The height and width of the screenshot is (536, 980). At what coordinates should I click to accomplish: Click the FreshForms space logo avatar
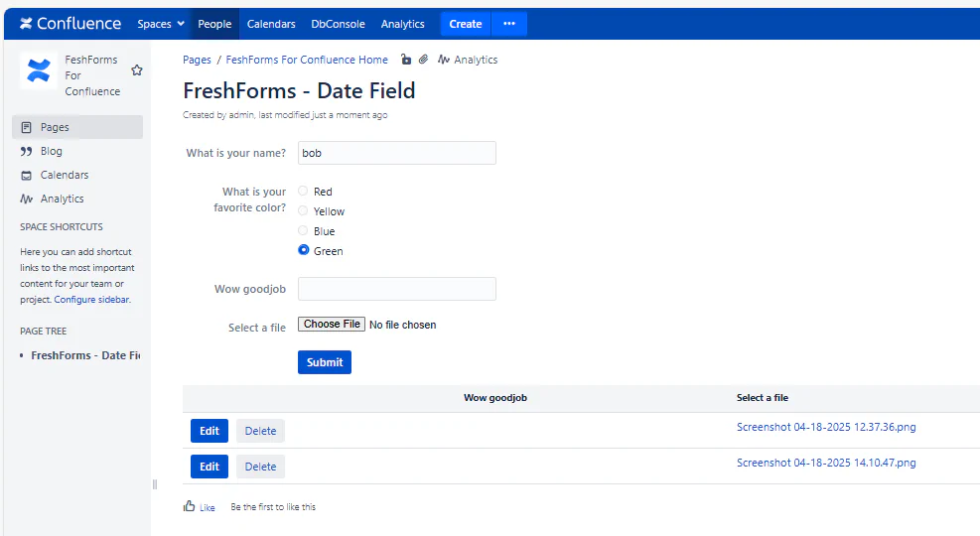point(39,70)
